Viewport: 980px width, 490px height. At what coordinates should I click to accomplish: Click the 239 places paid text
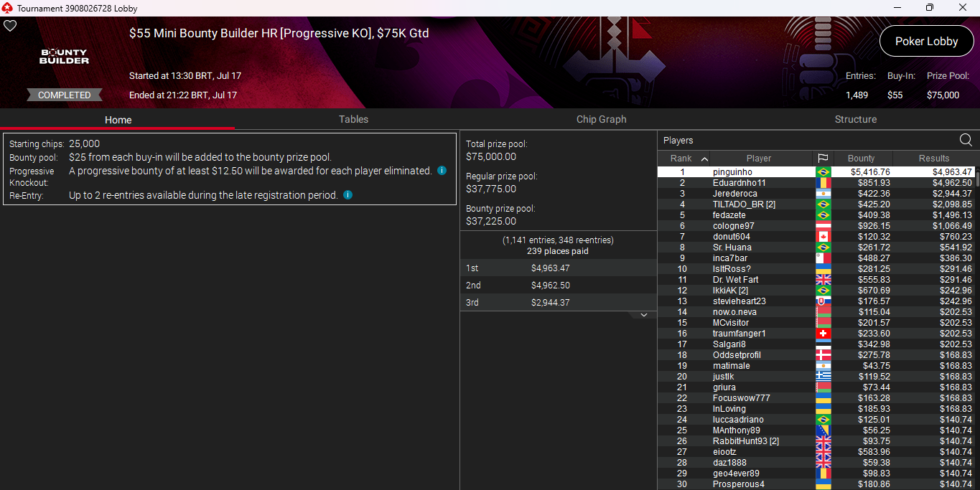click(558, 251)
